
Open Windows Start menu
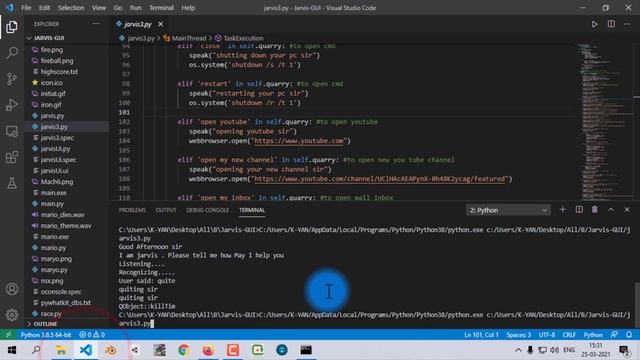(11, 350)
